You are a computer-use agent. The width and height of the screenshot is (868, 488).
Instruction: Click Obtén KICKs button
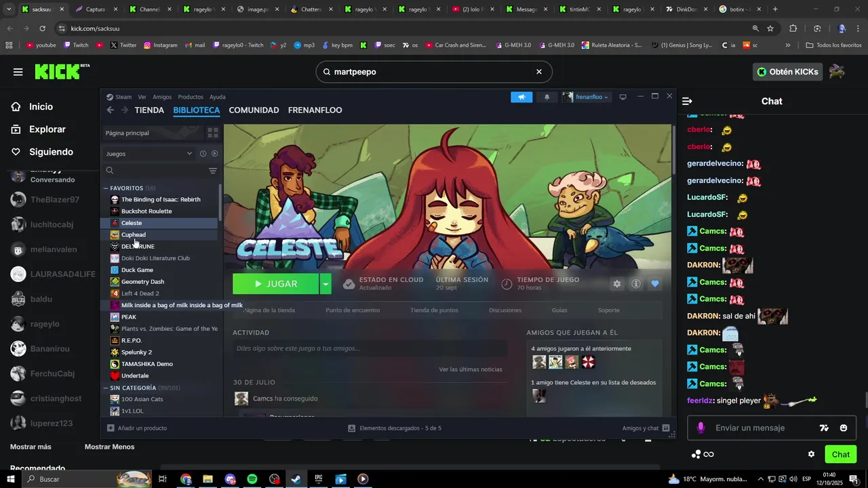pos(787,72)
